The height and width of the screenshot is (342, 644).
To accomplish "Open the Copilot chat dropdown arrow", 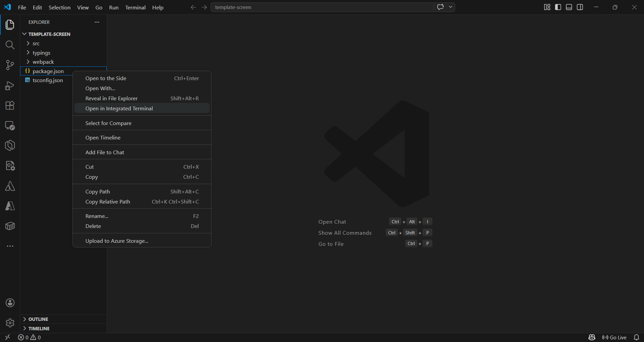I will (450, 7).
